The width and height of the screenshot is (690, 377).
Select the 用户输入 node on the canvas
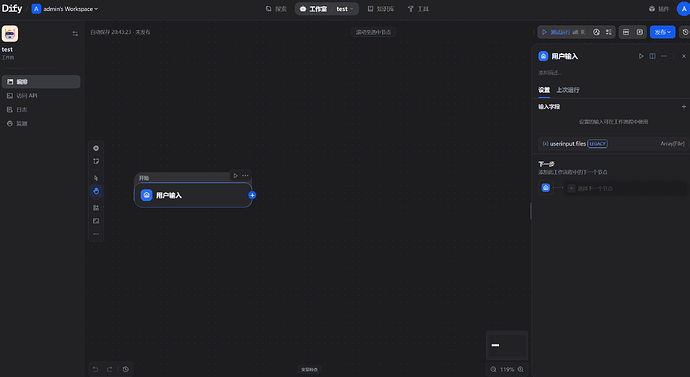pos(193,195)
